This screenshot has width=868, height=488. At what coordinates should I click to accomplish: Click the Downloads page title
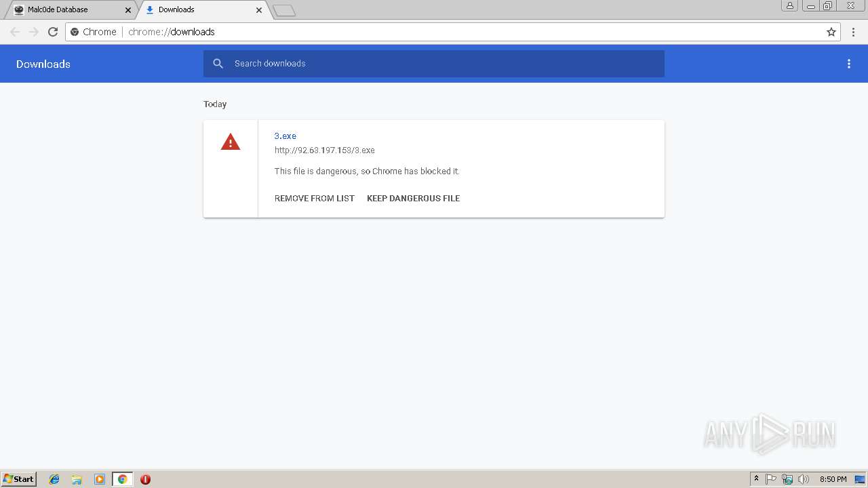43,64
